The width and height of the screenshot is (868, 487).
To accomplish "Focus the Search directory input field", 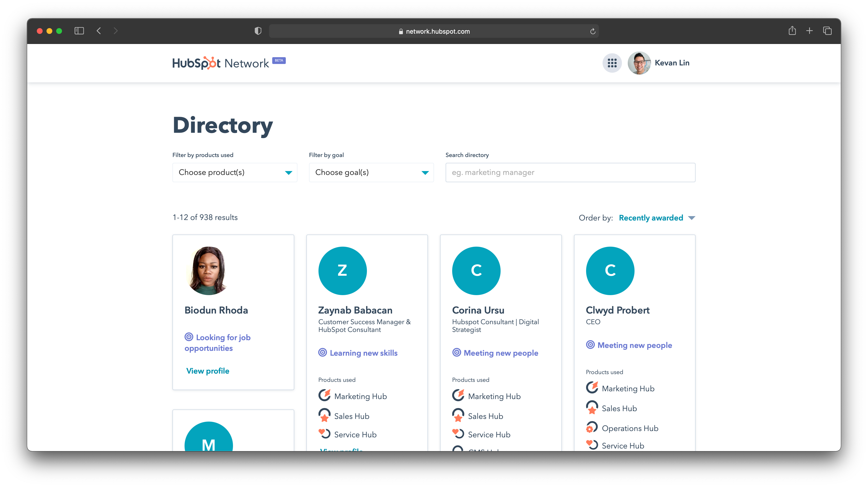I will [570, 173].
